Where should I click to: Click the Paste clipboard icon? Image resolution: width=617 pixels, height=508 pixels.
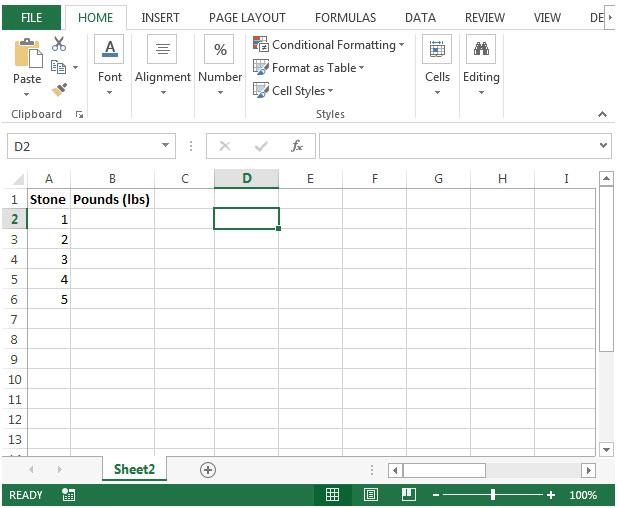pos(28,54)
